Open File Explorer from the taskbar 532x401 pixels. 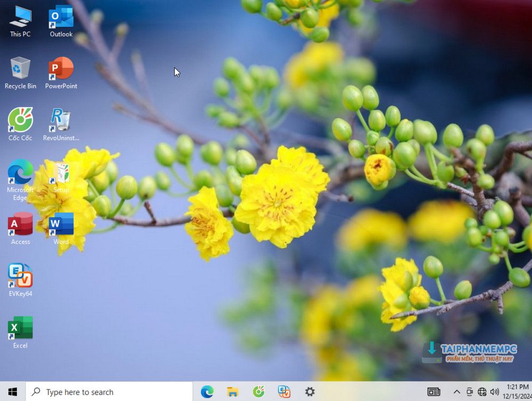(232, 392)
